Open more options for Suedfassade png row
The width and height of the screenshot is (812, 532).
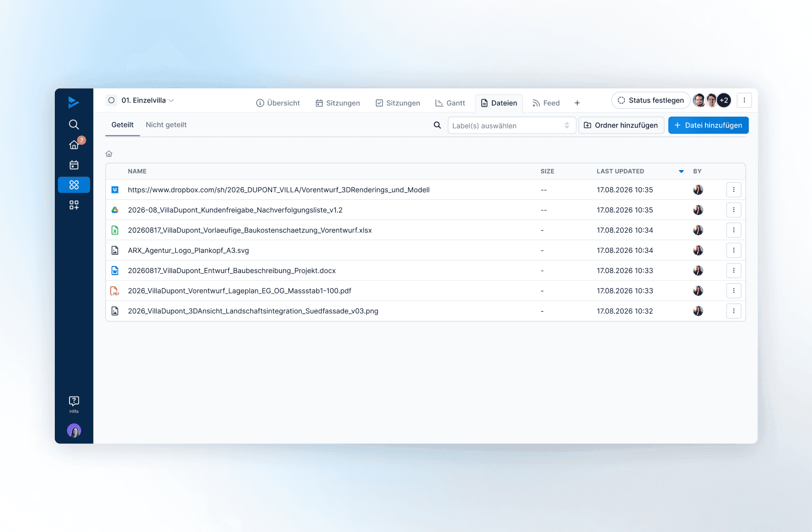click(734, 311)
